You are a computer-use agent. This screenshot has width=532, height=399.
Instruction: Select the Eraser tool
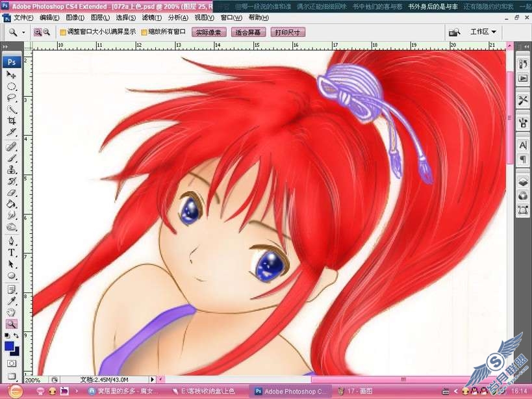coord(11,193)
